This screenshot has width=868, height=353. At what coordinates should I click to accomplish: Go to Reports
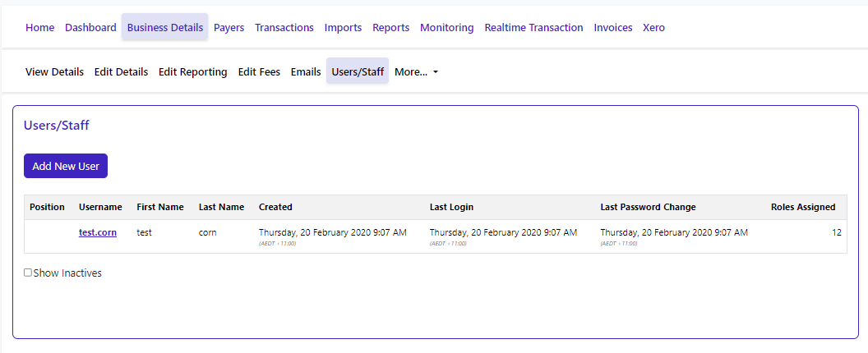[x=390, y=27]
